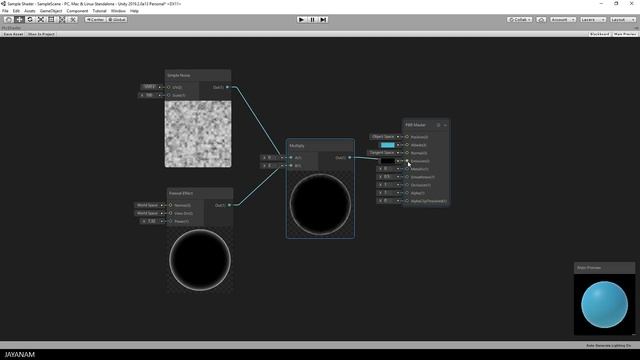Click the PBR Master Alpha input port
This screenshot has width=640, height=360.
407,193
